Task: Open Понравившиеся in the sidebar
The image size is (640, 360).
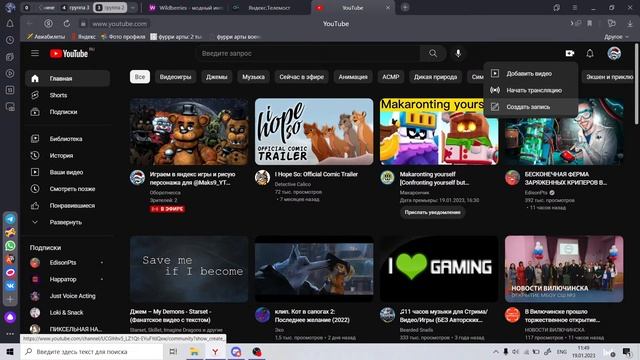Action: [x=67, y=206]
